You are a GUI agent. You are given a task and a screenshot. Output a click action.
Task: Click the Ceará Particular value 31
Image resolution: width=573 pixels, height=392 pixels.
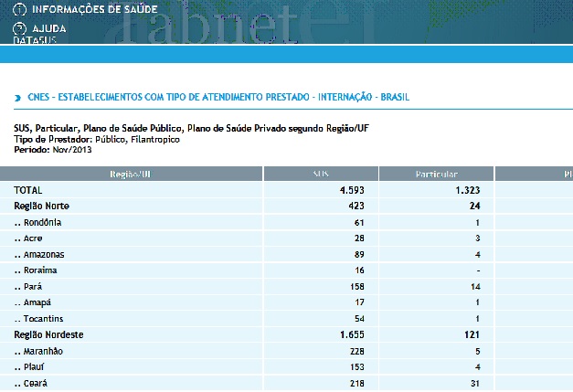click(475, 383)
